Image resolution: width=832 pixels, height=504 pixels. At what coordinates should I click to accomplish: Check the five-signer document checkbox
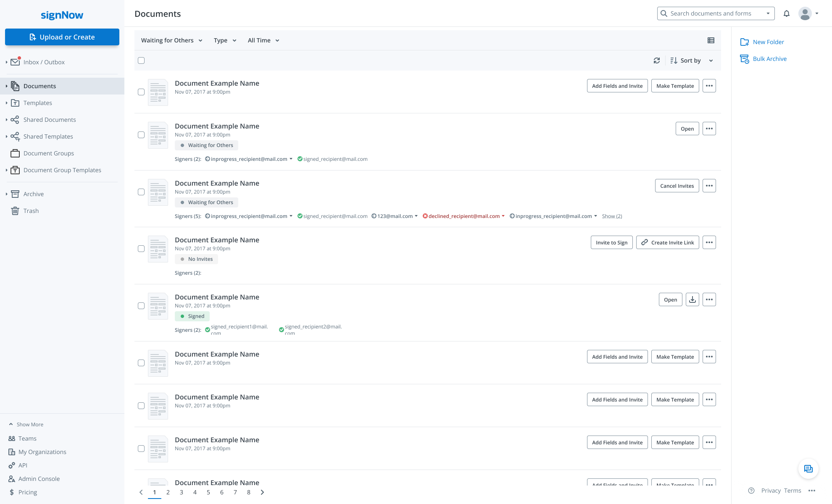pyautogui.click(x=141, y=192)
